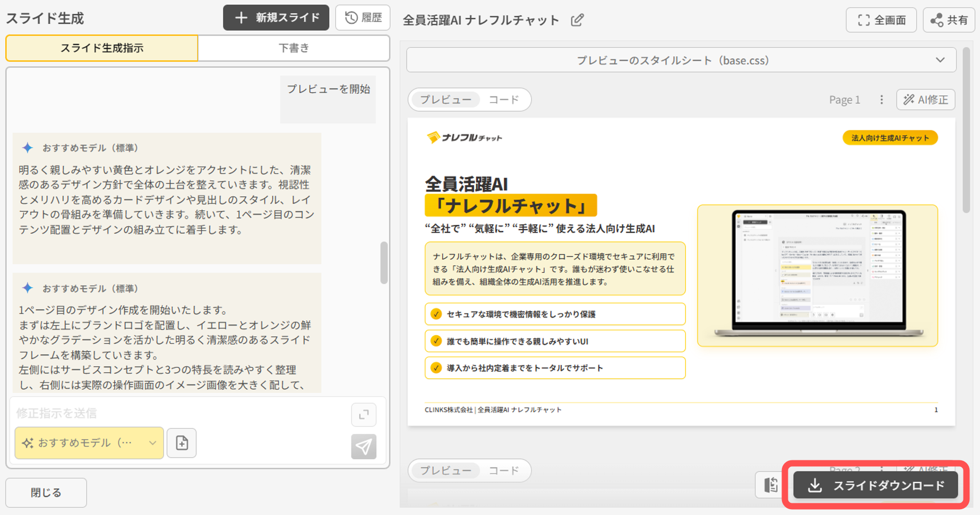Click the プレビューを開始 chat message
Viewport: 980px width, 515px height.
tap(328, 100)
